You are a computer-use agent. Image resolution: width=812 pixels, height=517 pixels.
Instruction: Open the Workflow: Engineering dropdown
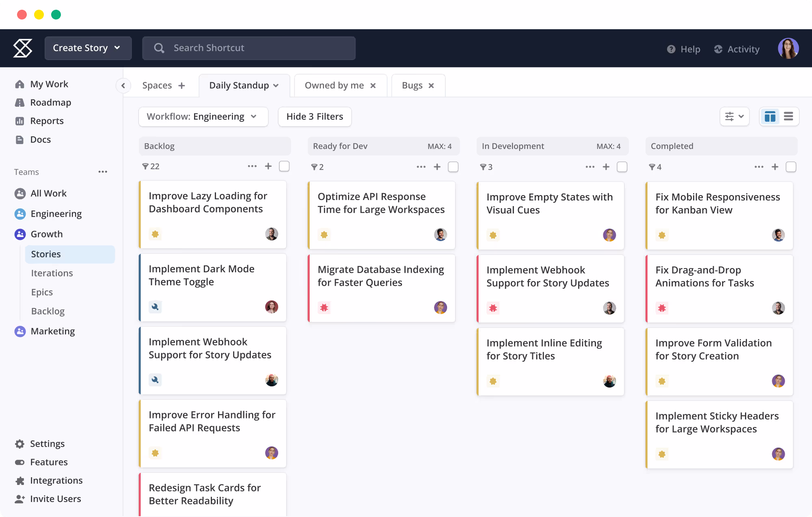203,117
